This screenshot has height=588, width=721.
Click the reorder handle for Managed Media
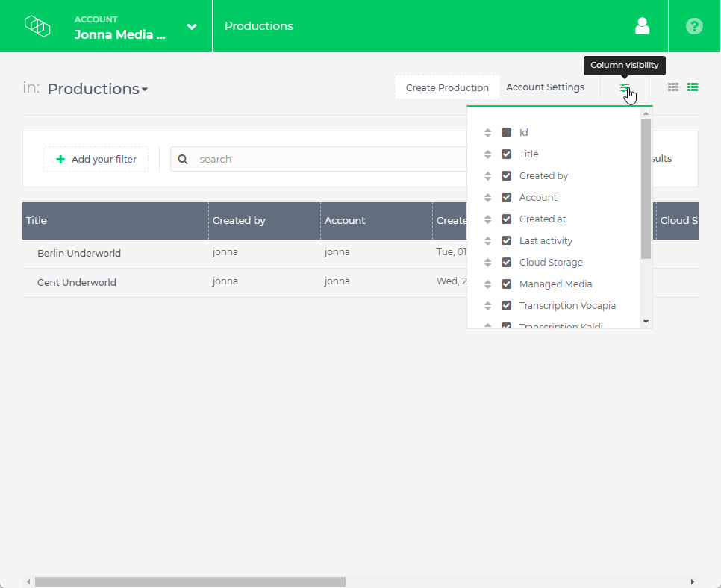488,284
